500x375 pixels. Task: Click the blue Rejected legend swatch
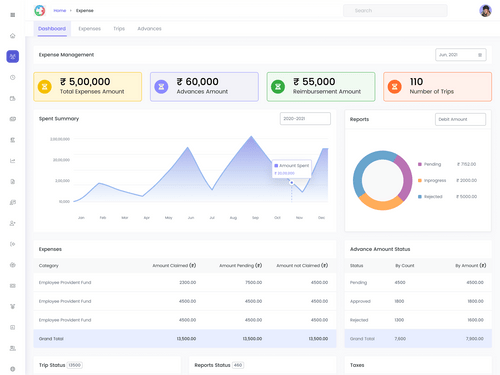pyautogui.click(x=420, y=197)
